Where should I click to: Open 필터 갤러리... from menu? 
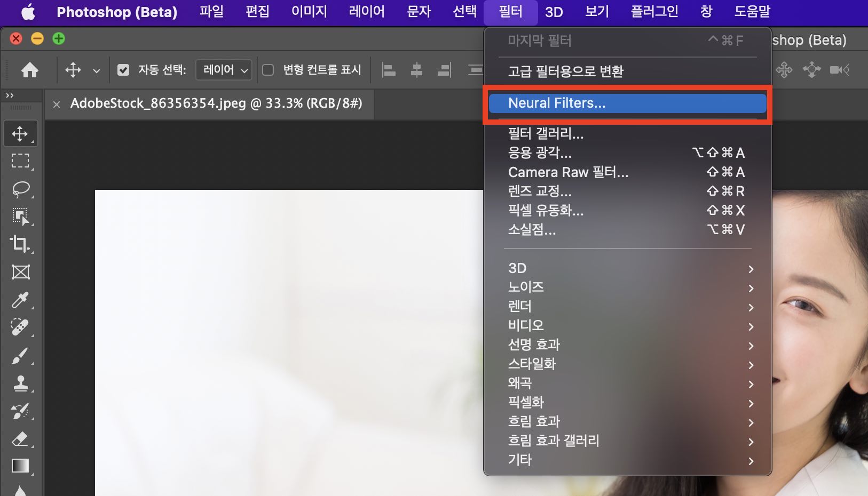point(627,134)
